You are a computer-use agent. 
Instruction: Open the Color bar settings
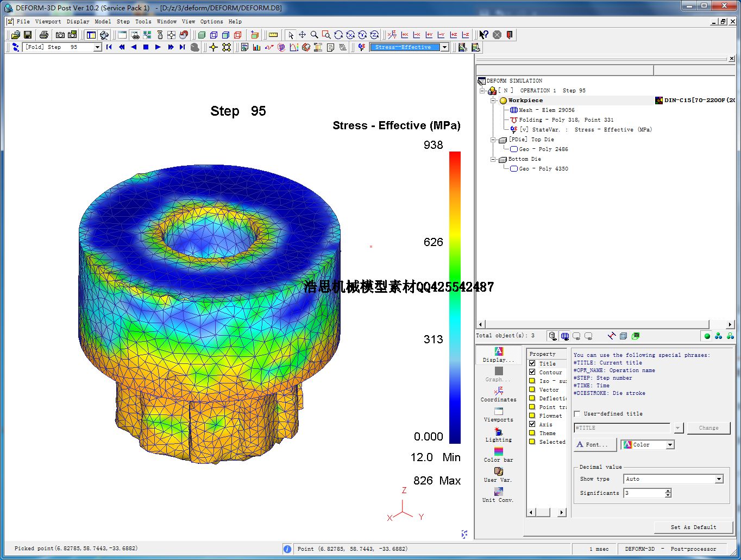(498, 455)
